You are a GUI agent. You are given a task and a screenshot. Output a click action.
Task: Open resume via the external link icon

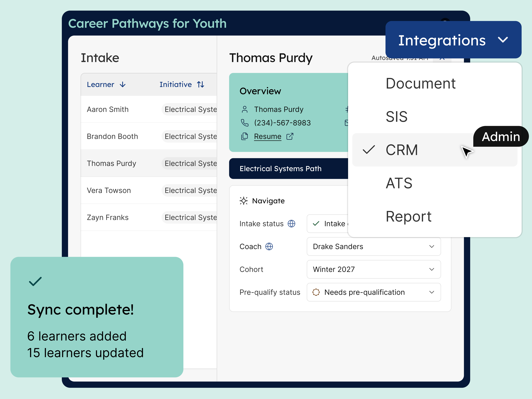[x=290, y=136]
